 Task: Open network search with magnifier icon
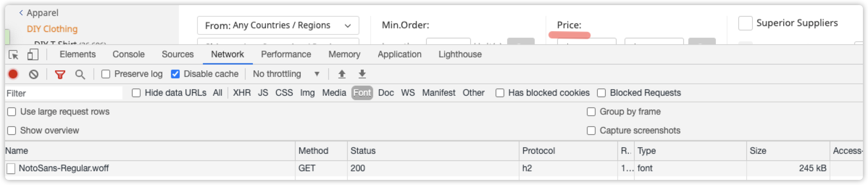click(x=80, y=74)
